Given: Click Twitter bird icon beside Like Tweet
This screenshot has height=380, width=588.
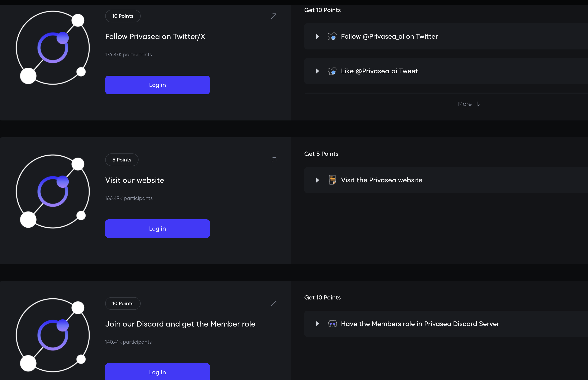Looking at the screenshot, I should [x=332, y=71].
